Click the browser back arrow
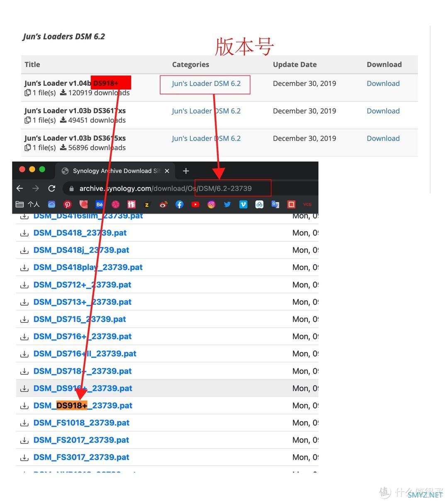This screenshot has height=503, width=448. 19,188
